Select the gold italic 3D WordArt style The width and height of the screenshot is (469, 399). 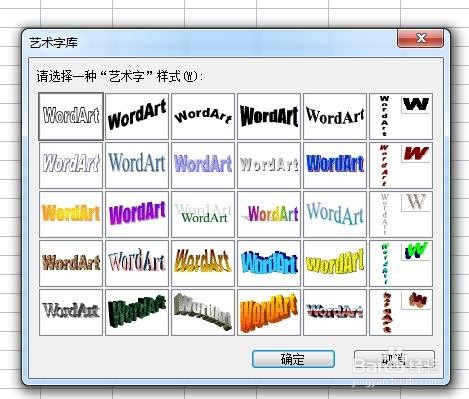[x=203, y=263]
